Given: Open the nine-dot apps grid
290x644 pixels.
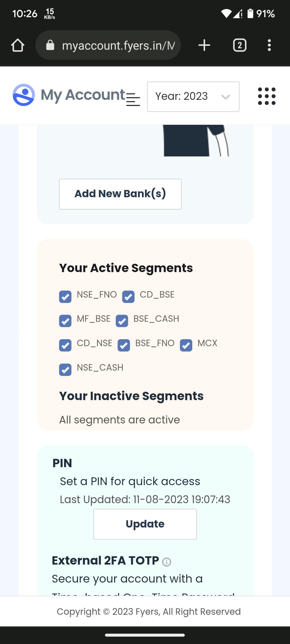Looking at the screenshot, I should (x=266, y=96).
